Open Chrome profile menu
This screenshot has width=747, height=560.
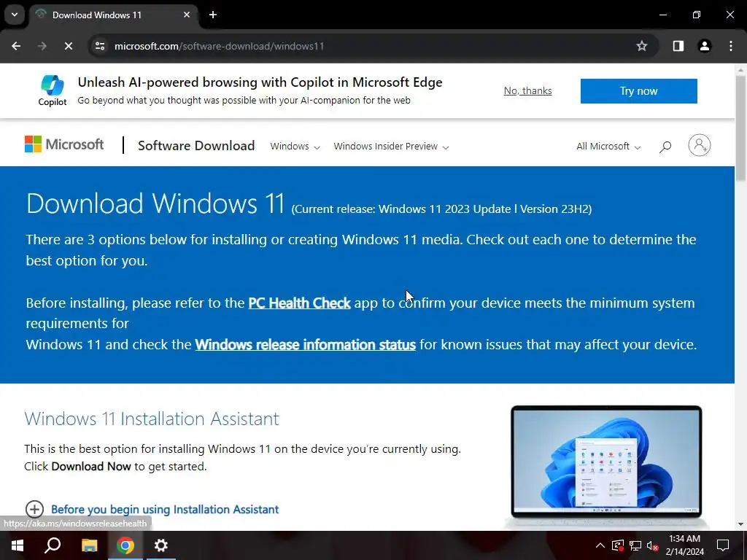705,46
